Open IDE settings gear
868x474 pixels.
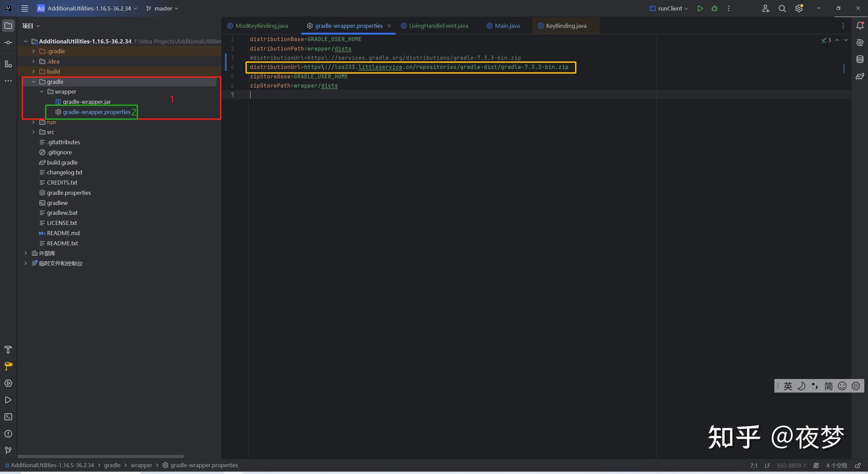(799, 8)
